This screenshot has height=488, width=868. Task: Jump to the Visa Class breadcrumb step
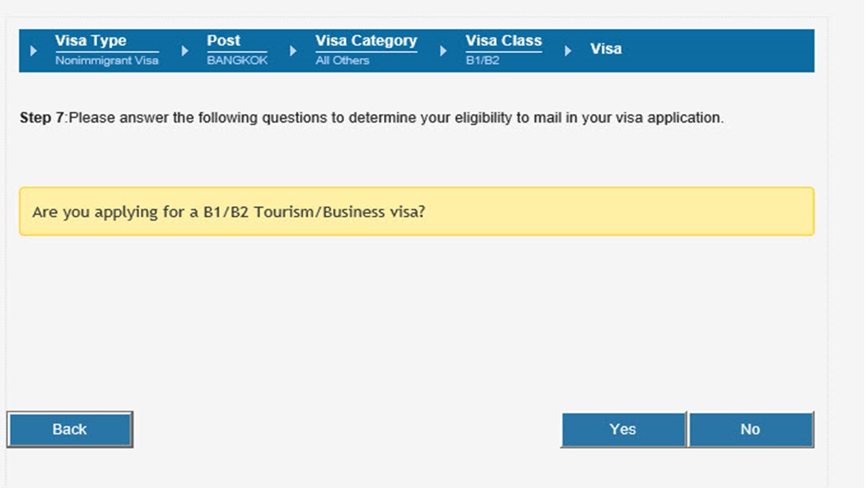click(x=503, y=41)
